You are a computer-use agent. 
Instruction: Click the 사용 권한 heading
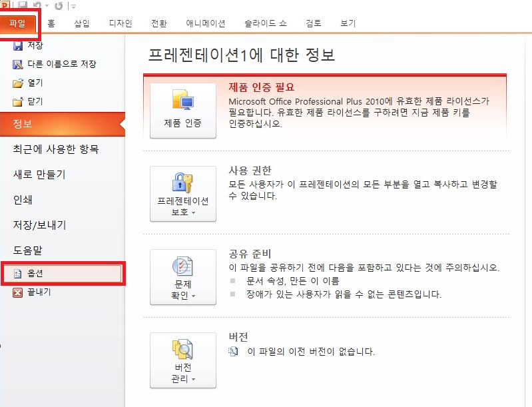(250, 171)
